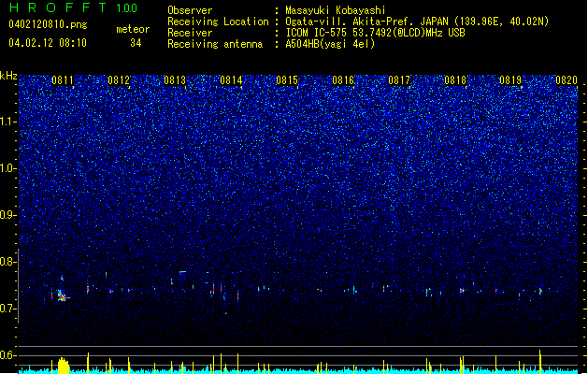Click the 0.8 kHz axis tick label
The width and height of the screenshot is (588, 374).
(8, 262)
